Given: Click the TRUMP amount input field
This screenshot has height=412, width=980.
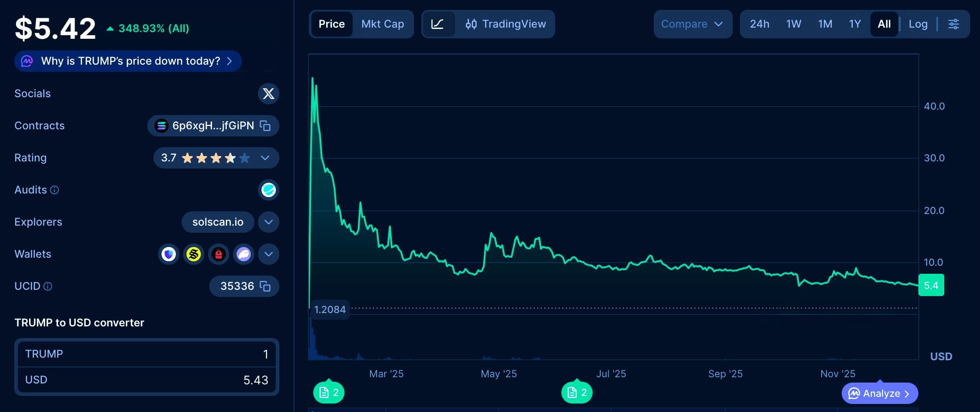Looking at the screenshot, I should pyautogui.click(x=146, y=354).
